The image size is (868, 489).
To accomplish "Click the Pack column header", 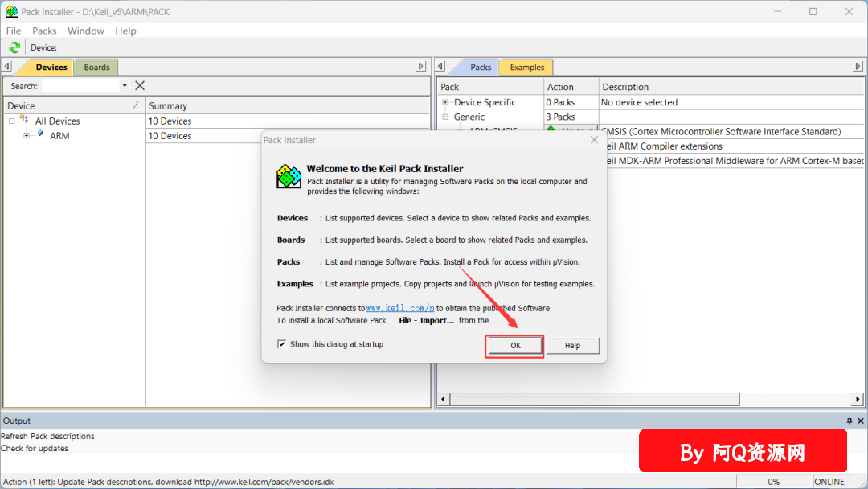I will click(x=490, y=87).
